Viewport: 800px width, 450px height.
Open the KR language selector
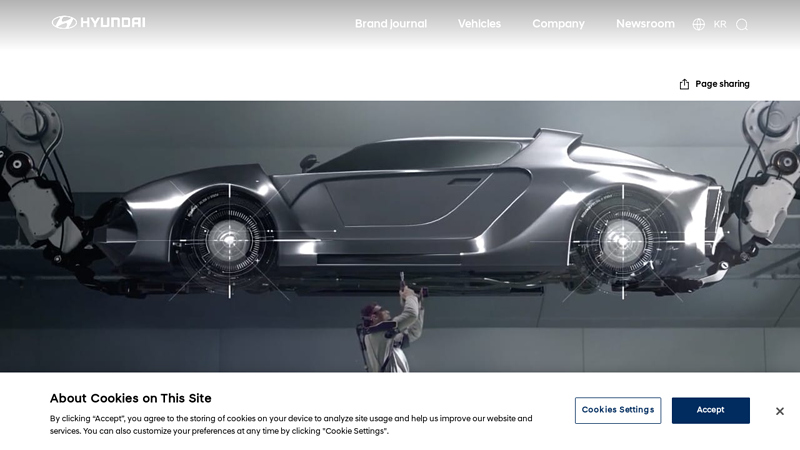tap(720, 24)
